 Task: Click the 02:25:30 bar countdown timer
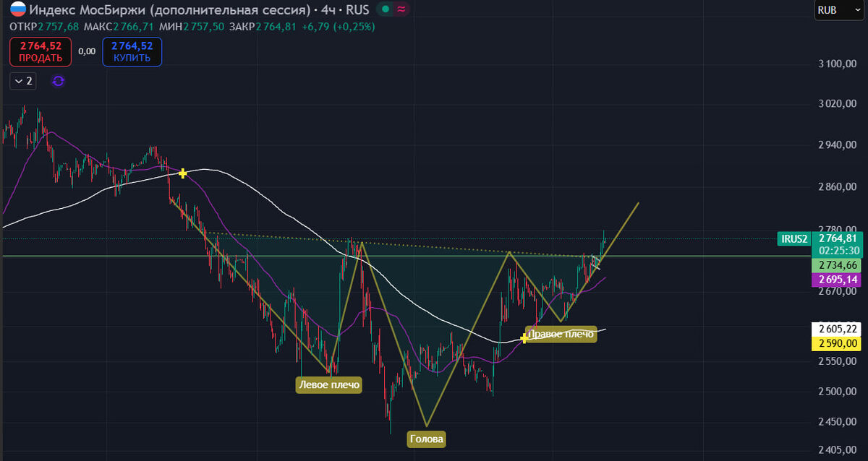tap(838, 251)
